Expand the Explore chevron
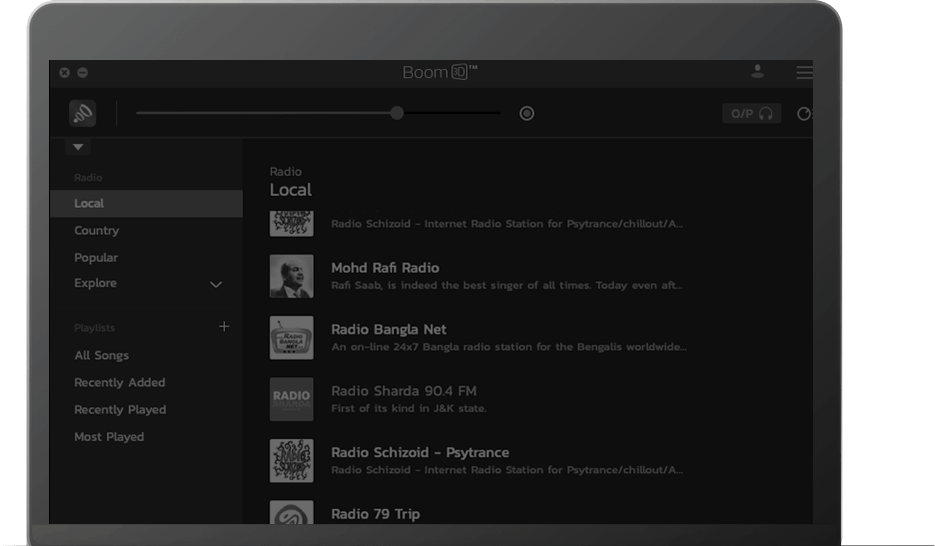This screenshot has height=546, width=935. (216, 284)
